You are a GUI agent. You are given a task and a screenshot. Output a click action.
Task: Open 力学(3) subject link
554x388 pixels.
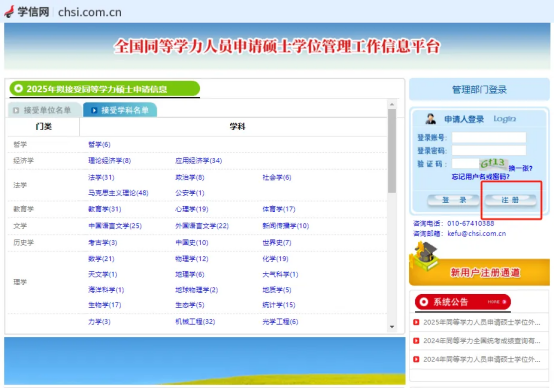(x=99, y=322)
